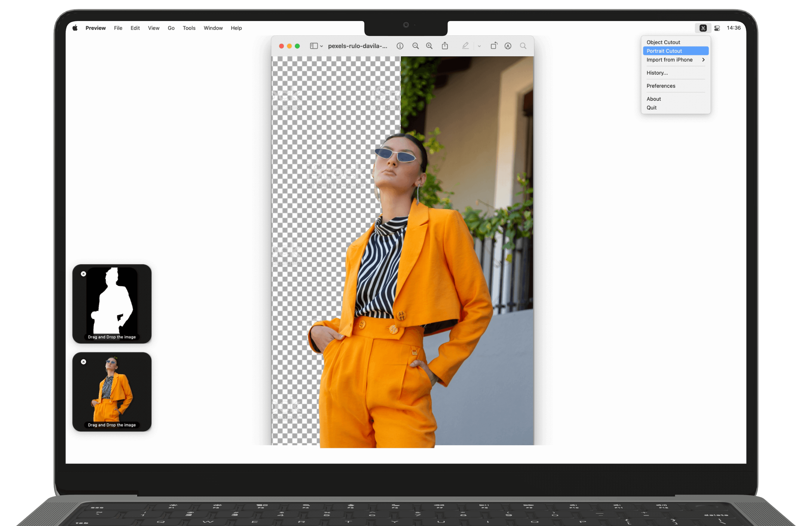Click the scissors cutout menu bar icon
Image resolution: width=812 pixels, height=526 pixels.
click(x=703, y=28)
